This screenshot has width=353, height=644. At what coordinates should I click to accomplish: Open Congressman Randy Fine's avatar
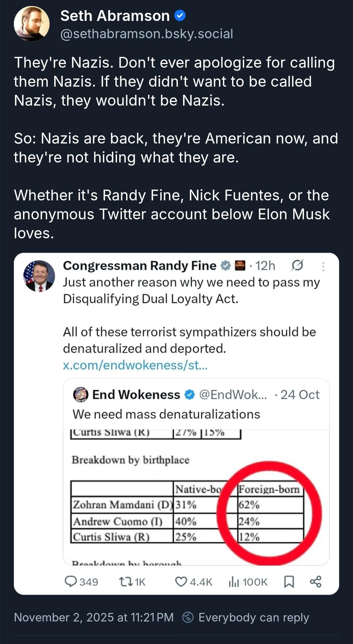coord(39,276)
